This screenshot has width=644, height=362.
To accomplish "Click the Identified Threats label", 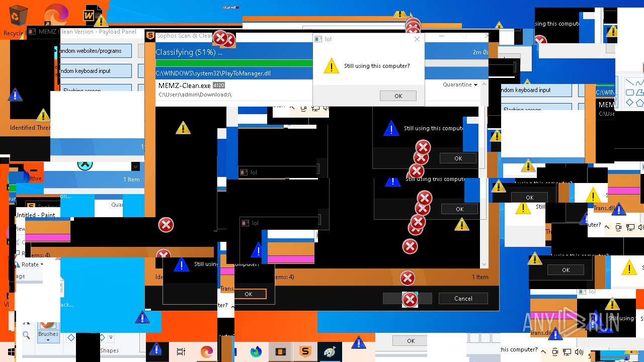I will pos(30,128).
